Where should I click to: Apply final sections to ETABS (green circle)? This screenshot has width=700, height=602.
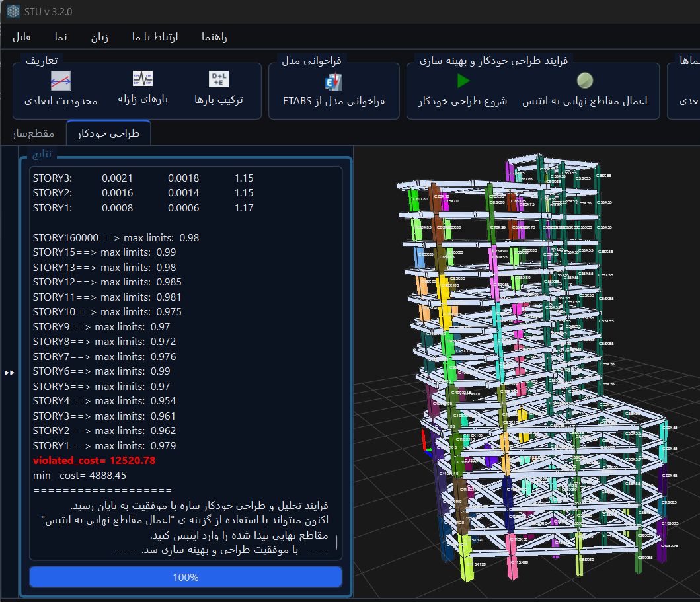(584, 81)
